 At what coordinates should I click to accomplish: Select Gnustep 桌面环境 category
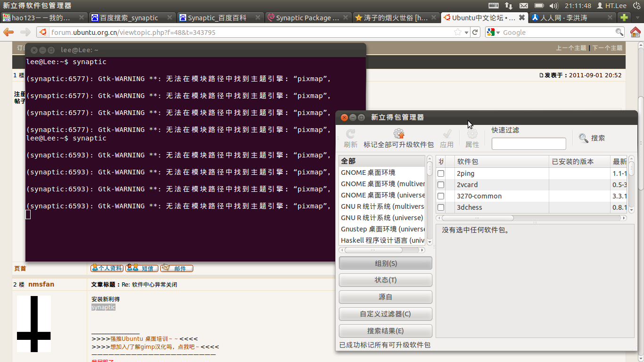point(382,229)
